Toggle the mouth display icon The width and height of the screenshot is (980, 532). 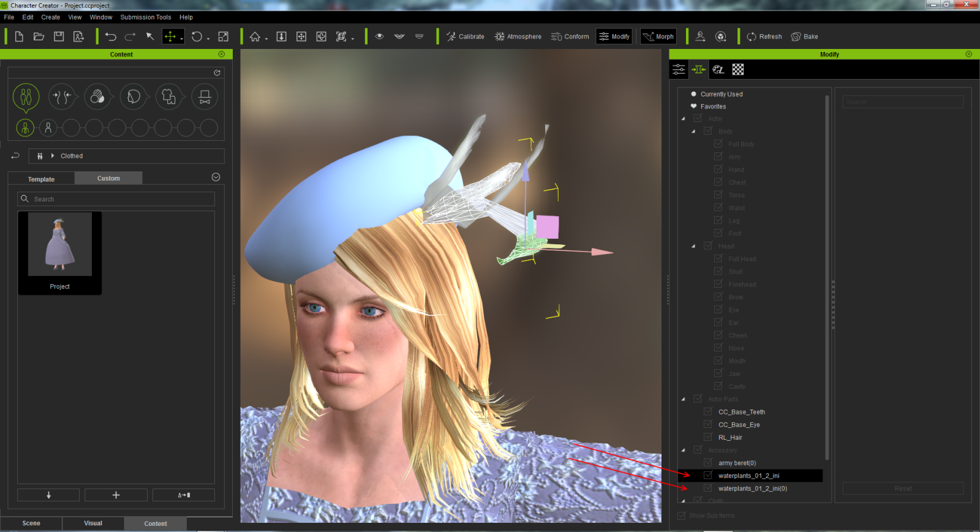[x=399, y=36]
